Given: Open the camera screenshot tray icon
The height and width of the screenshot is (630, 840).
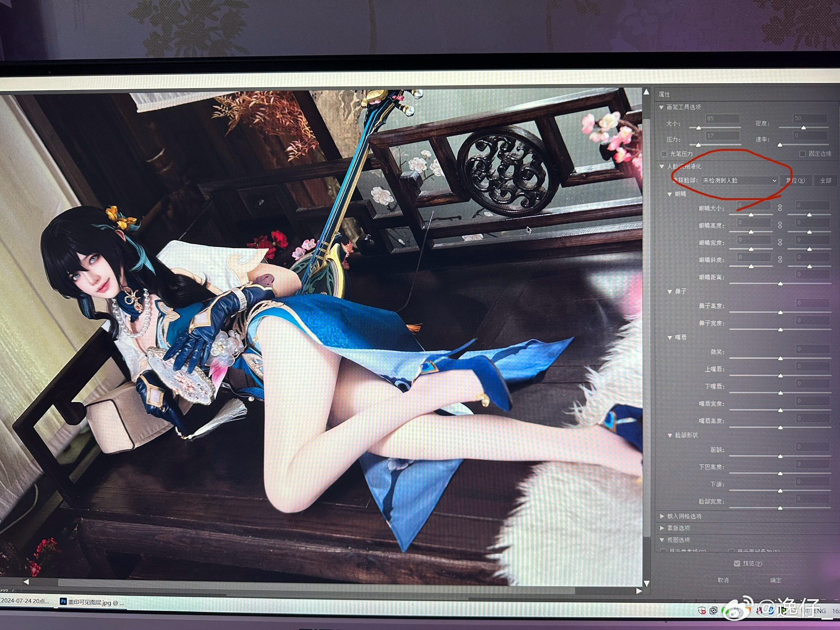Looking at the screenshot, I should [x=713, y=611].
